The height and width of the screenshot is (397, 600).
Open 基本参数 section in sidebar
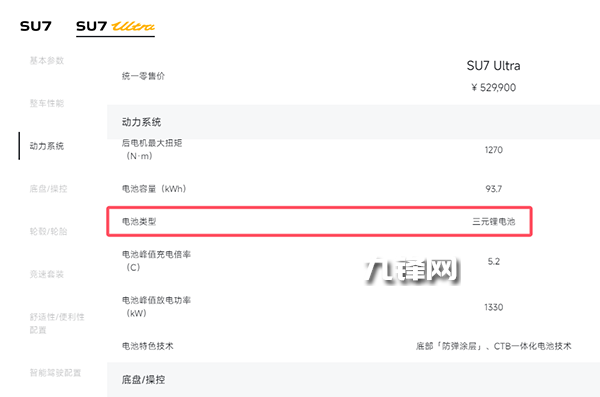pos(47,60)
